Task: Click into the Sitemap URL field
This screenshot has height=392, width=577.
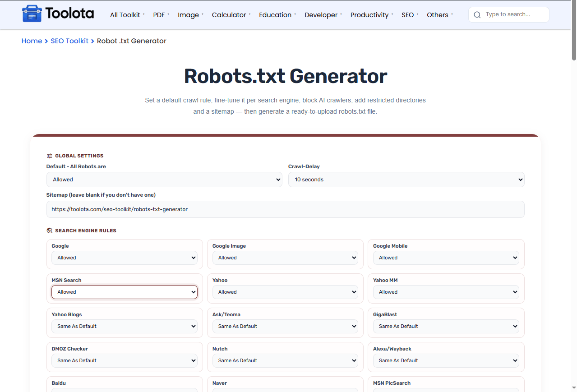Action: click(x=285, y=209)
